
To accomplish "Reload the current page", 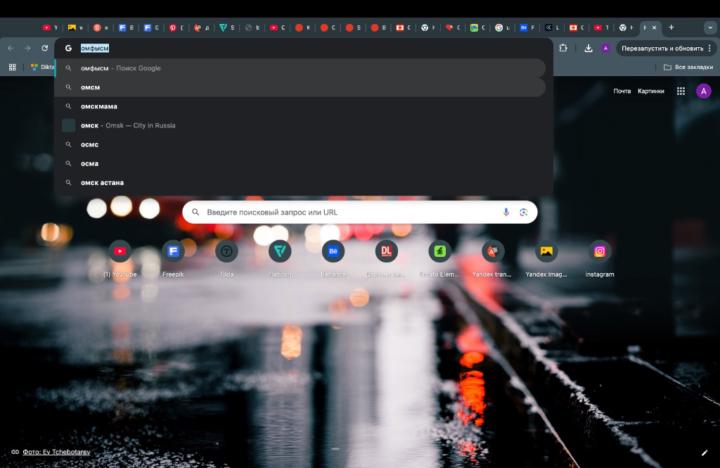I will pyautogui.click(x=45, y=48).
